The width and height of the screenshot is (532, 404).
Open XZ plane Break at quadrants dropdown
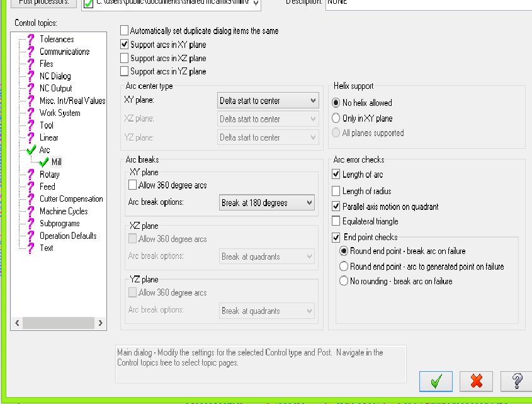tap(267, 257)
